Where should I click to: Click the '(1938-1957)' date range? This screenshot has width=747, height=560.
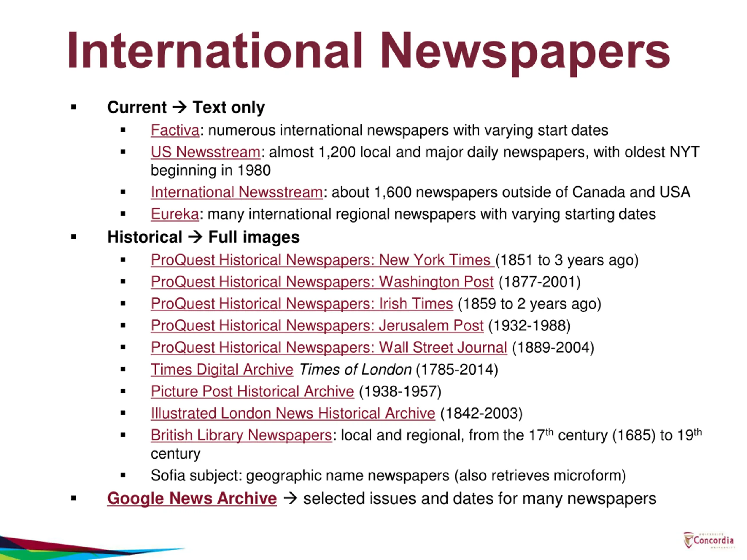coord(400,391)
